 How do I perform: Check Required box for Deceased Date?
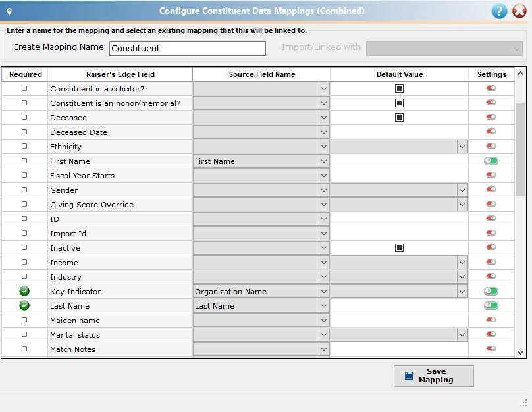(24, 132)
